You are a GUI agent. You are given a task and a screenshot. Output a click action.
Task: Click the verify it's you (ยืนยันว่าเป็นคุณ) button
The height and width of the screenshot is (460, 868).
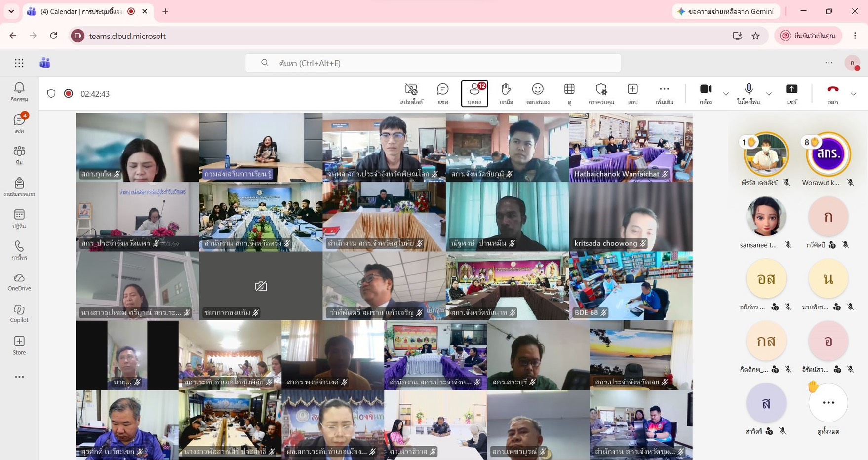(x=808, y=36)
